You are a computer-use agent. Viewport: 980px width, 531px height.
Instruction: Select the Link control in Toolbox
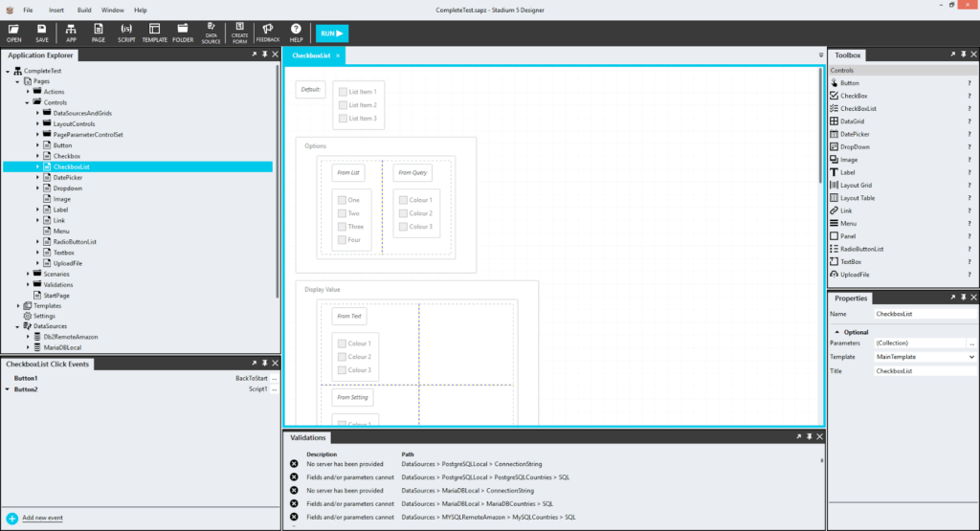(846, 211)
